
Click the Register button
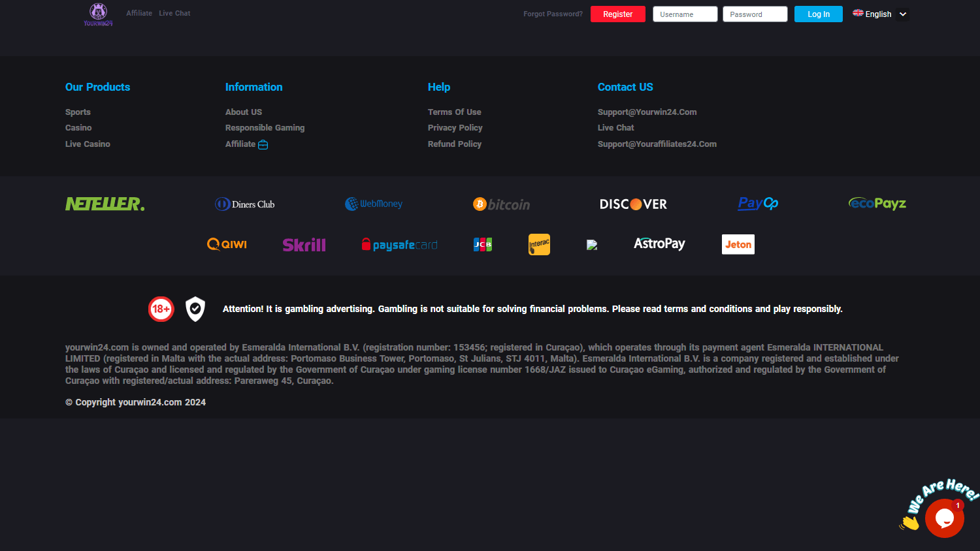click(617, 13)
